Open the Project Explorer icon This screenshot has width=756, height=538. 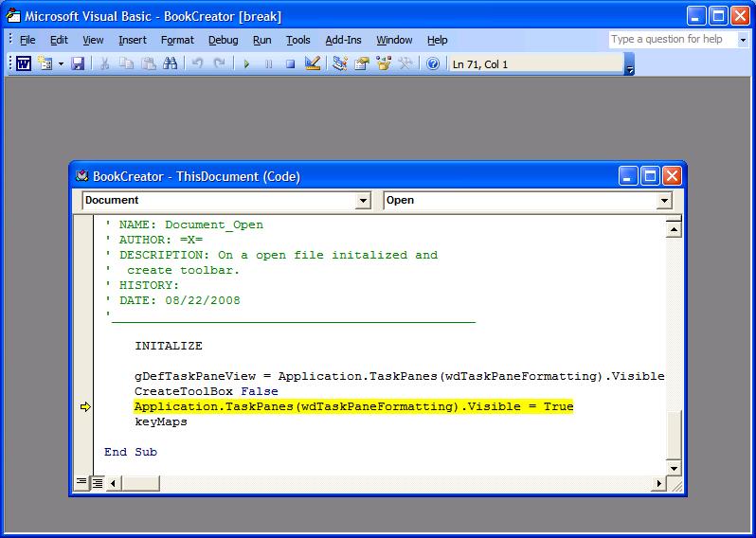[x=339, y=63]
